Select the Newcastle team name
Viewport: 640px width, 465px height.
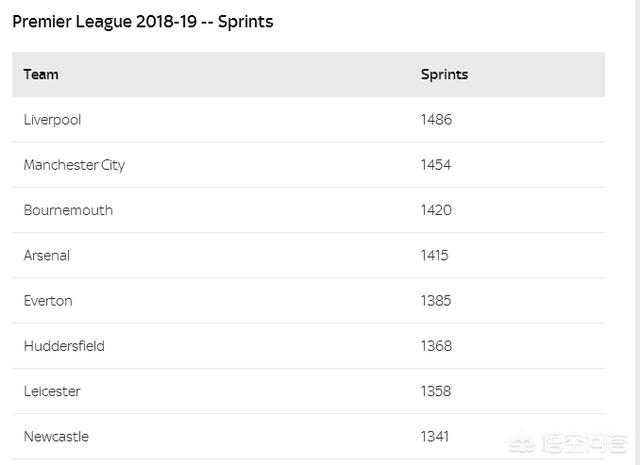tap(56, 436)
